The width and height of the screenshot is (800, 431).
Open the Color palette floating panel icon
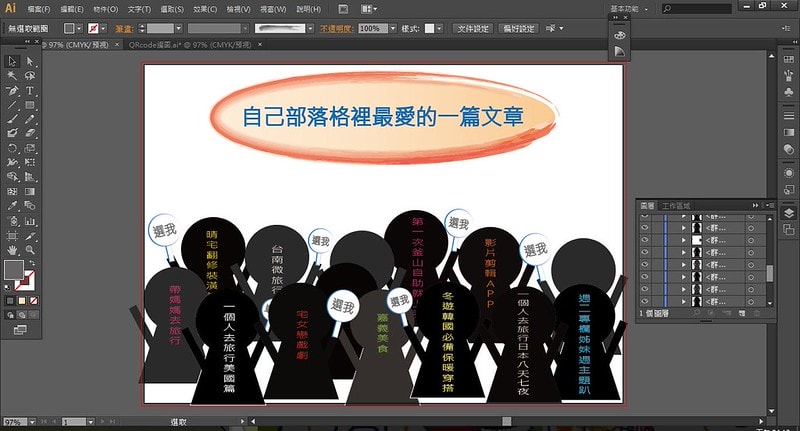click(619, 35)
